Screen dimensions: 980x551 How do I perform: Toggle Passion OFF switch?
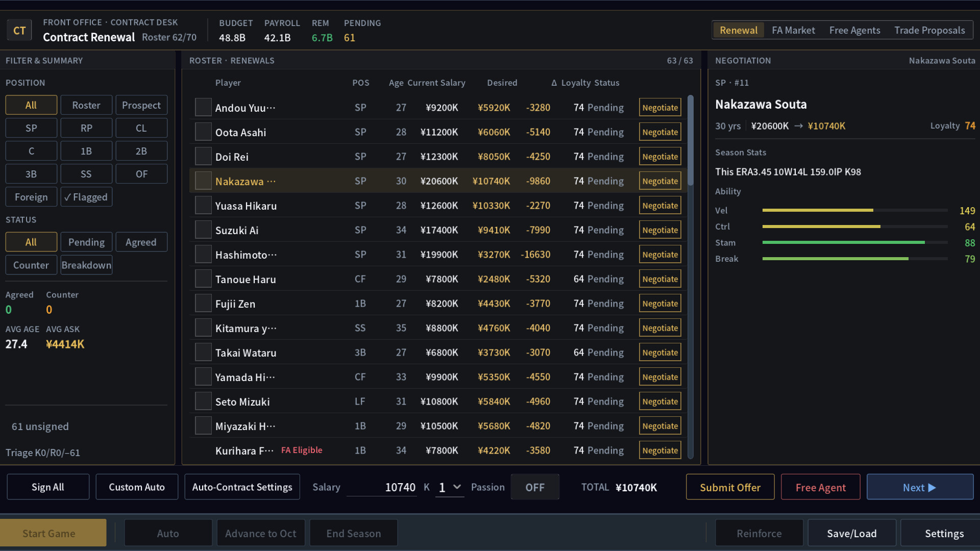coord(535,487)
